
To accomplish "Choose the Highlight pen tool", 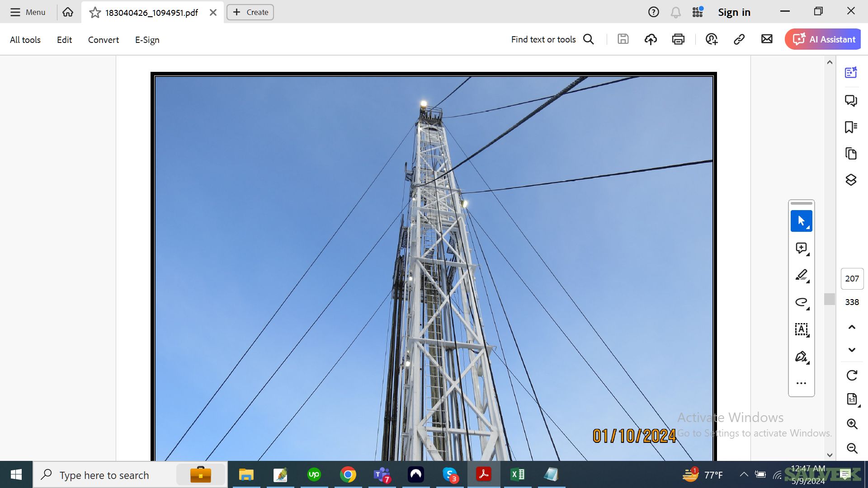I will pos(802,275).
